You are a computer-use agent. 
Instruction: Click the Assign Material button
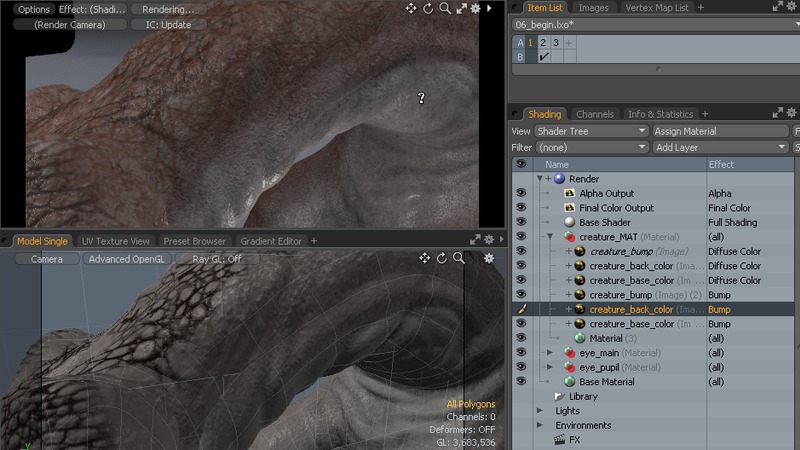point(720,131)
